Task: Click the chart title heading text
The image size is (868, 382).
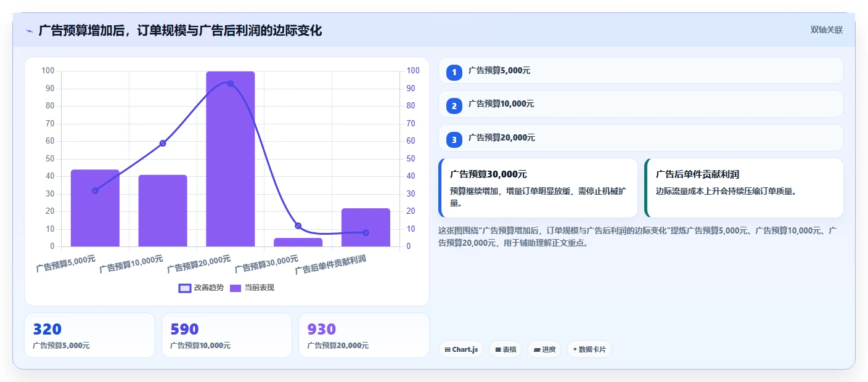Action: [180, 30]
